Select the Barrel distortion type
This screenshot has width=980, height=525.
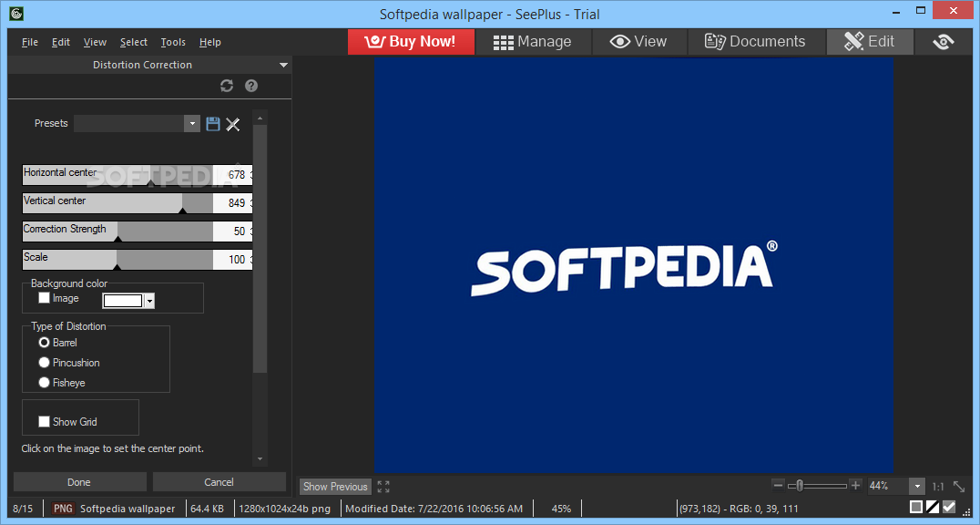pos(44,343)
